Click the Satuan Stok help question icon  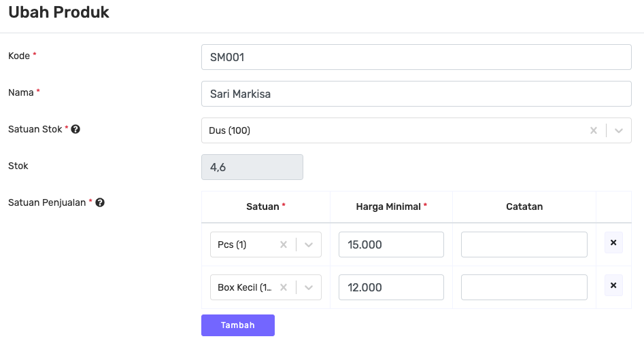75,129
